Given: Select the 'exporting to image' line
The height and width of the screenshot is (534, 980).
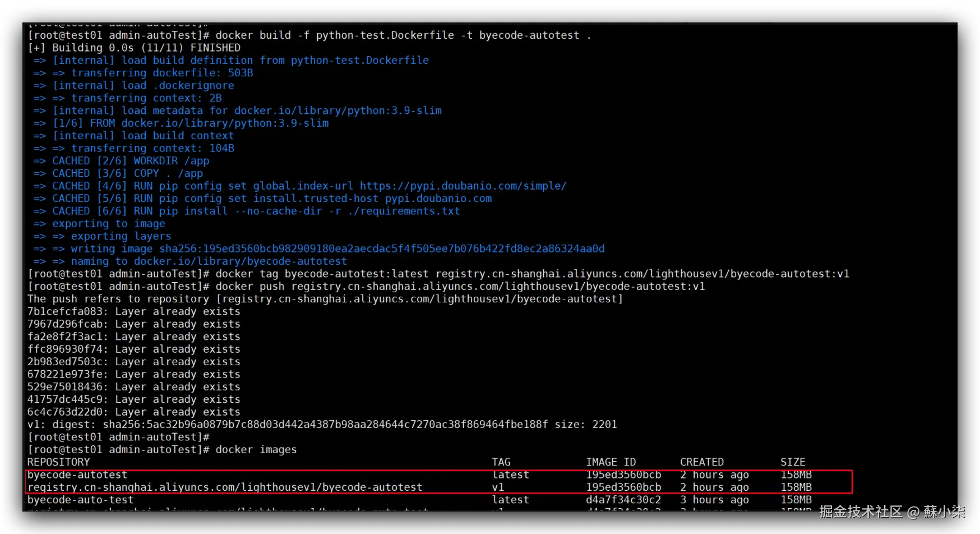Looking at the screenshot, I should (x=99, y=224).
